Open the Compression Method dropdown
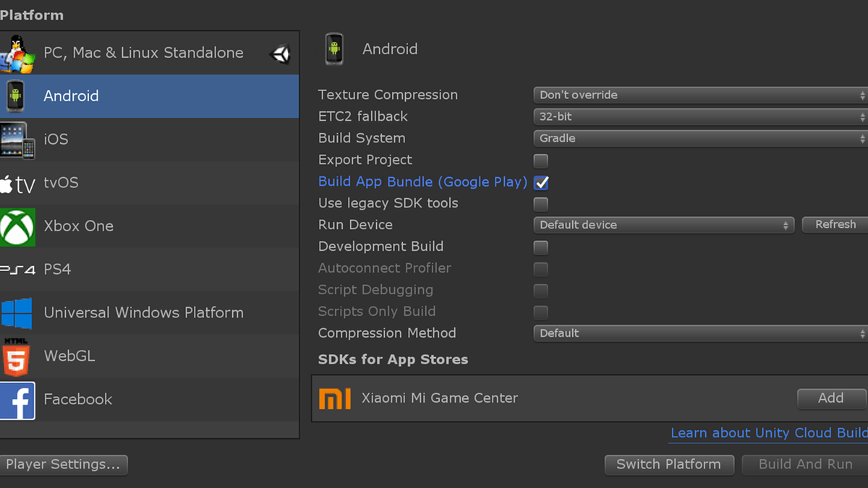Viewport: 868px width, 488px height. [699, 333]
